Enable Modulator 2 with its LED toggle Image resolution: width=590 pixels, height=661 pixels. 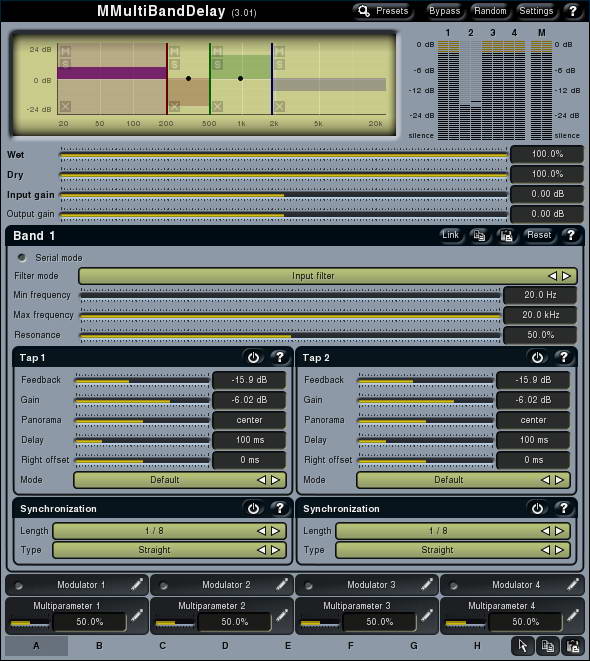coord(164,585)
